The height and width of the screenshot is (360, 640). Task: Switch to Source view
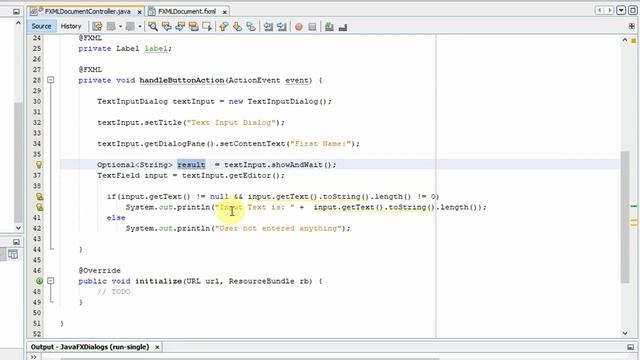[x=41, y=26]
